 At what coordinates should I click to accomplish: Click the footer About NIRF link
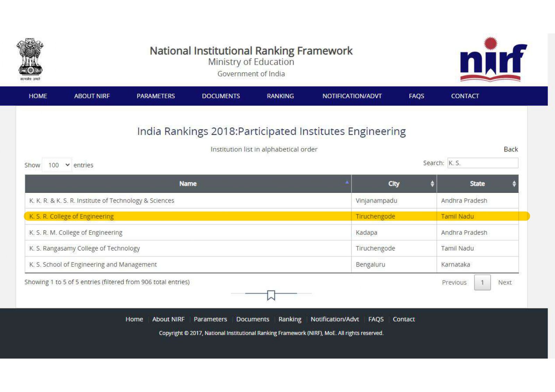(168, 319)
